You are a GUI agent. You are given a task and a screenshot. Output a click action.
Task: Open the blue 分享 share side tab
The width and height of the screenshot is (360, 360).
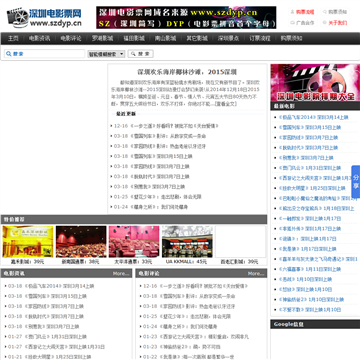click(x=356, y=182)
